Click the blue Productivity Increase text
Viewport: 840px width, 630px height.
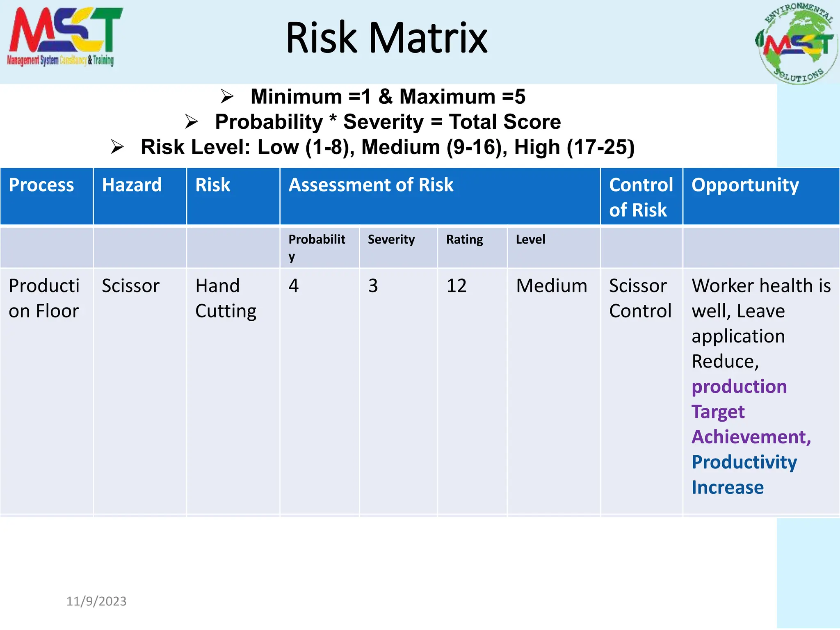click(744, 475)
